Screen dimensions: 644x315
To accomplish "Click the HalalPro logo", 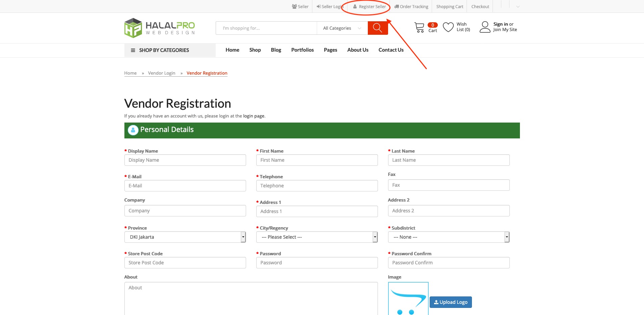I will [x=160, y=28].
